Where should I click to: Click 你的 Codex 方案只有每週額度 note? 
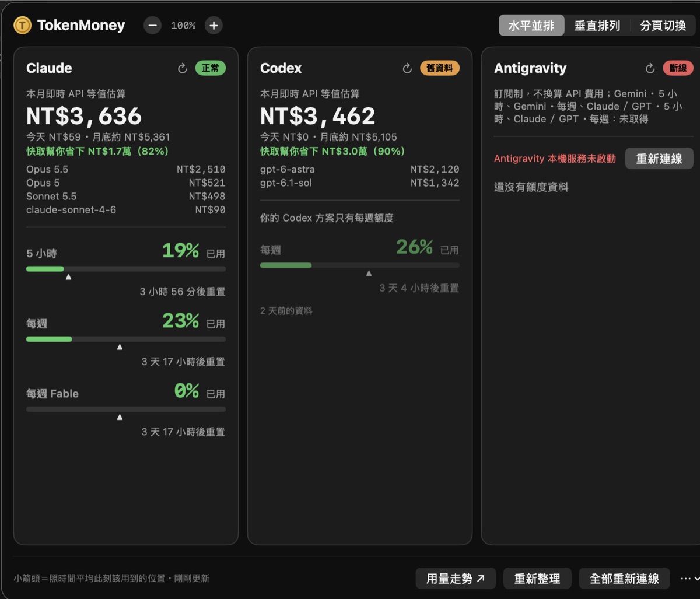click(327, 218)
